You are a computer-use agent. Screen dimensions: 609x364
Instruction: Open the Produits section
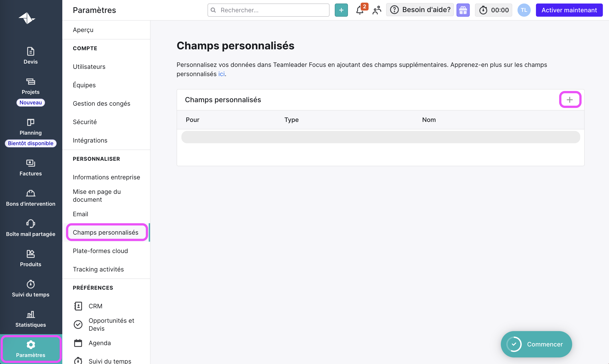(31, 259)
